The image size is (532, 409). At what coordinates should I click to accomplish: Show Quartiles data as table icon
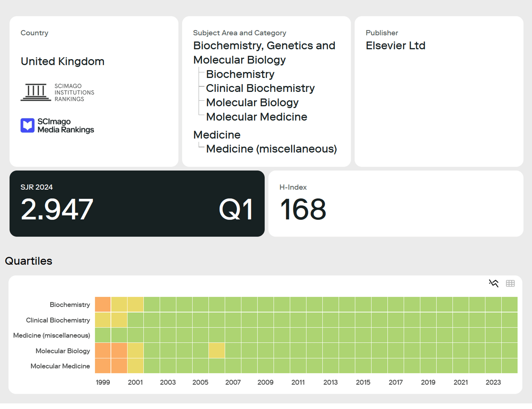tap(510, 283)
